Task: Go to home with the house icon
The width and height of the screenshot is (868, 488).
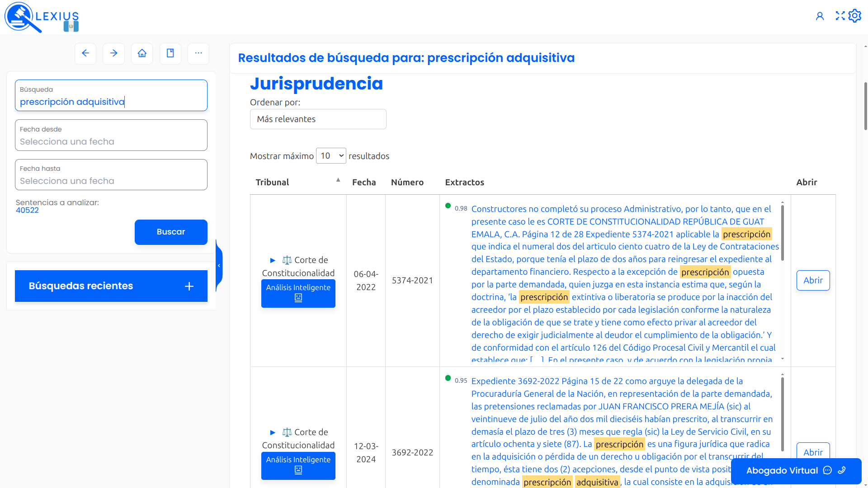Action: tap(142, 53)
